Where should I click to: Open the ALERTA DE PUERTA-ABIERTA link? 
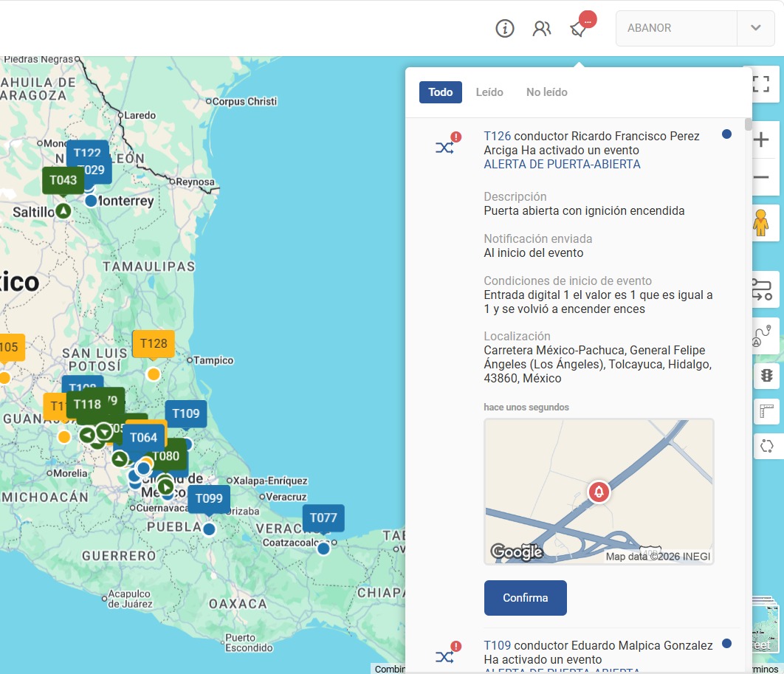(562, 164)
